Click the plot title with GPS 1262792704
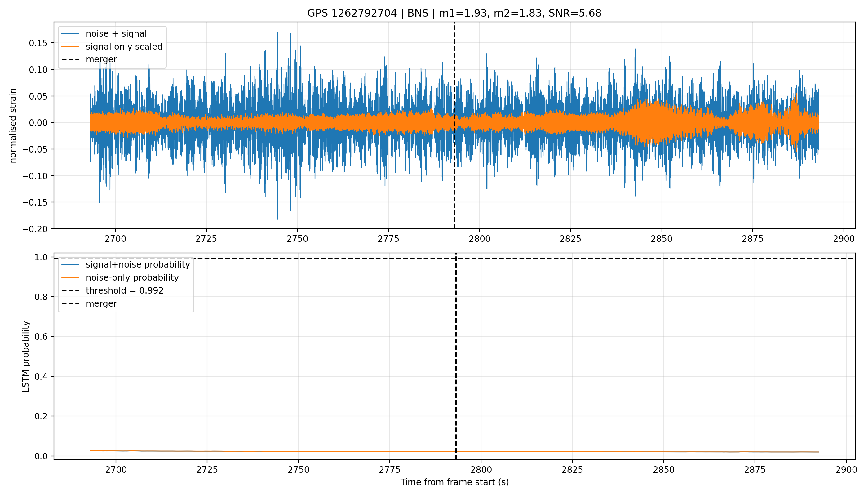The width and height of the screenshot is (868, 496). (454, 13)
